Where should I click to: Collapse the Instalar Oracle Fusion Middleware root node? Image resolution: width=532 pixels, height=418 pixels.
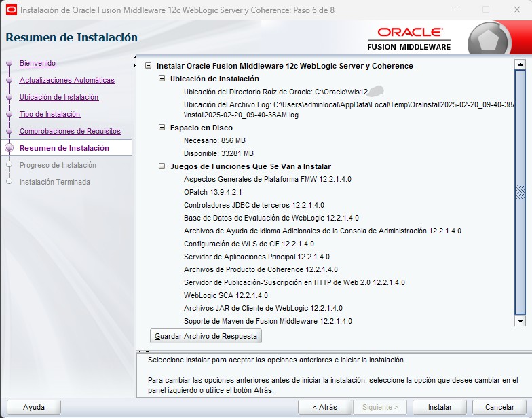pos(148,65)
